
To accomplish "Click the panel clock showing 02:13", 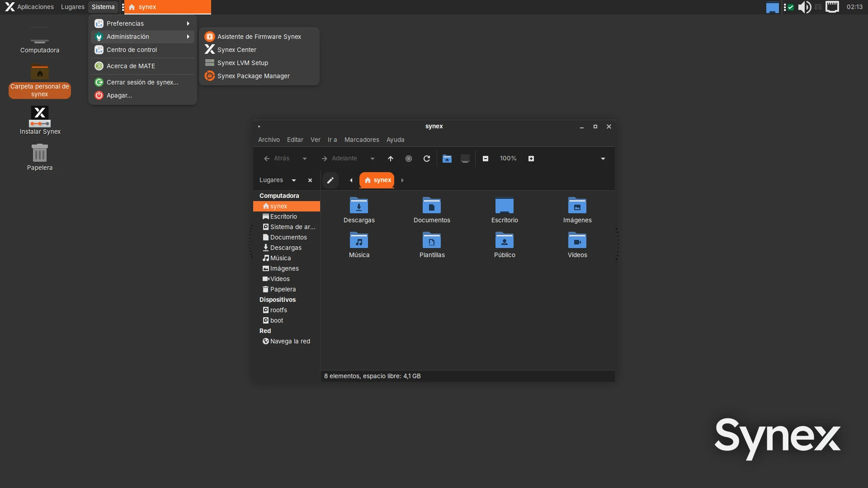I will 854,7.
